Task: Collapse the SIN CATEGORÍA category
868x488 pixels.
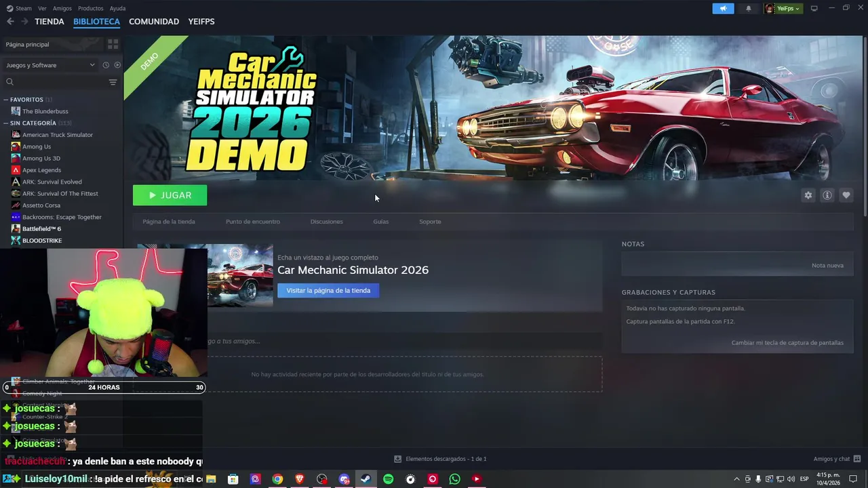Action: coord(6,123)
